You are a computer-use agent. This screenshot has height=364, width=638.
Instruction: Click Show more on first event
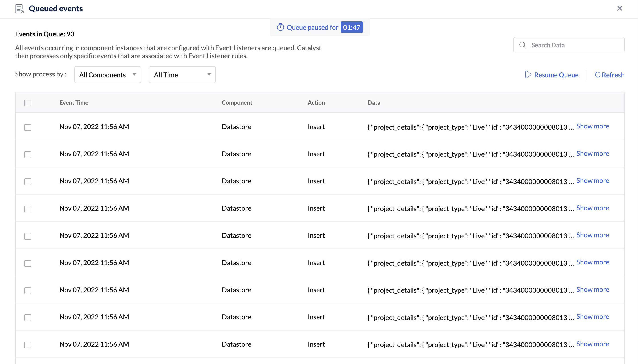point(592,126)
